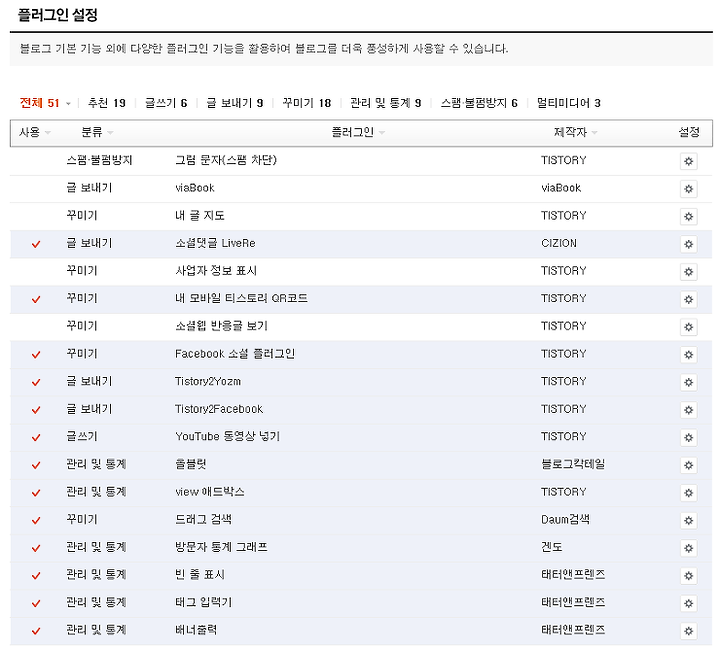Sort by the 제작자 column header
This screenshot has height=649, width=720.
click(x=575, y=133)
